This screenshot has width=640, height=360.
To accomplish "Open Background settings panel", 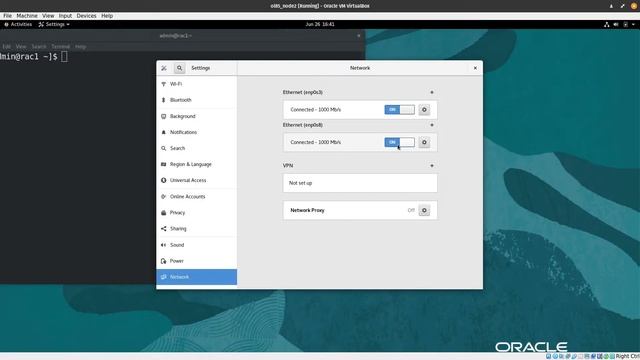I will 196,116.
